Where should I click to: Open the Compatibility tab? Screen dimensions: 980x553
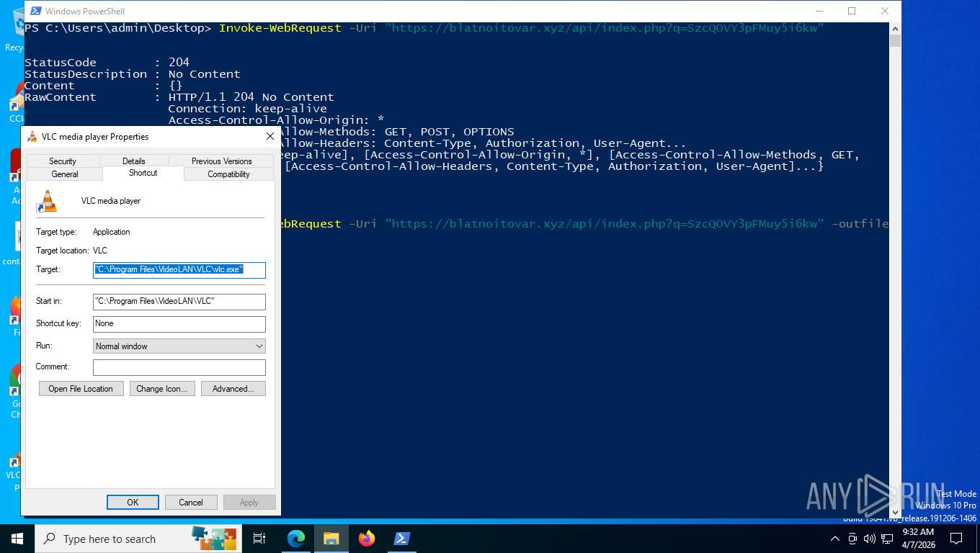pyautogui.click(x=228, y=174)
